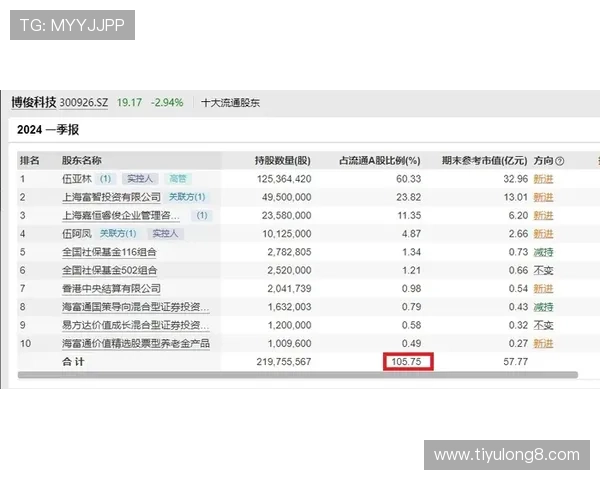This screenshot has width=600, height=480.
Task: Click percentage value 11.35
Action: click(x=409, y=216)
